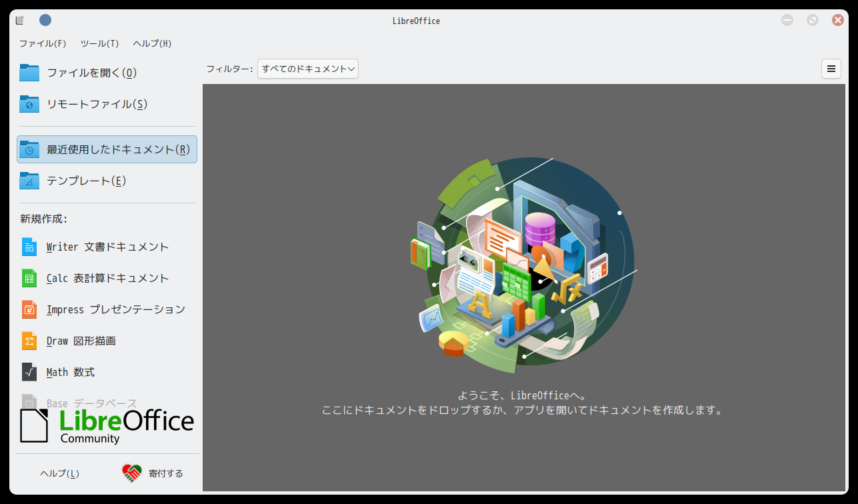Open リモートファイル(S) remote files
Image resolution: width=858 pixels, height=504 pixels.
tap(107, 104)
